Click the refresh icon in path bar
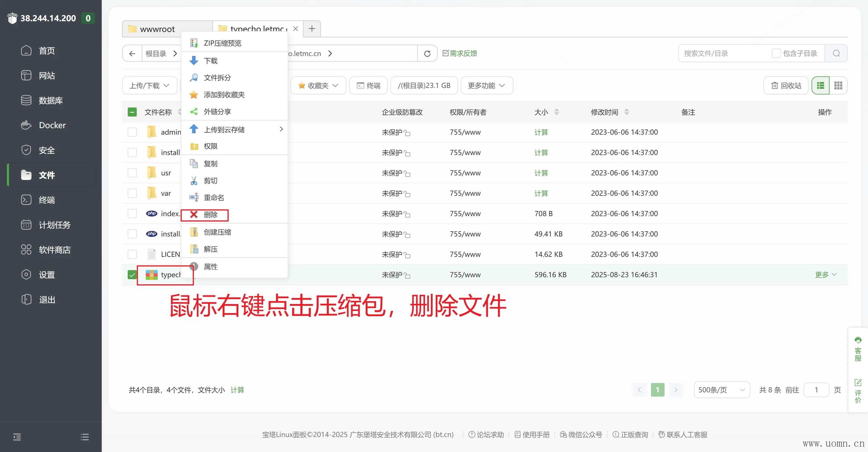This screenshot has height=452, width=868. pos(427,54)
